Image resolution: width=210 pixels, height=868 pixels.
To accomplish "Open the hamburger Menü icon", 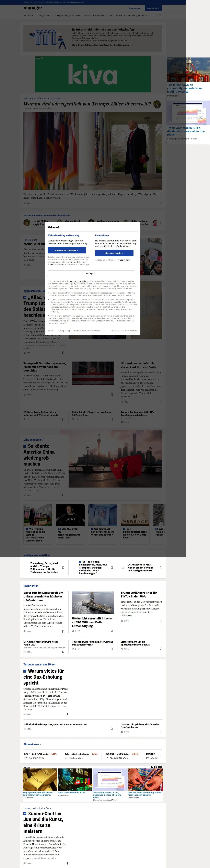I will pyautogui.click(x=25, y=15).
